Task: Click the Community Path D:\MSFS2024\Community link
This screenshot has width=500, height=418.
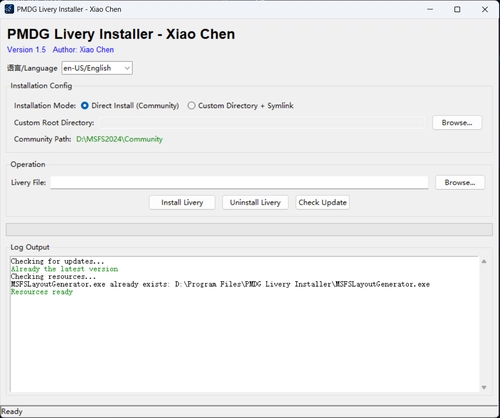Action: coord(119,139)
